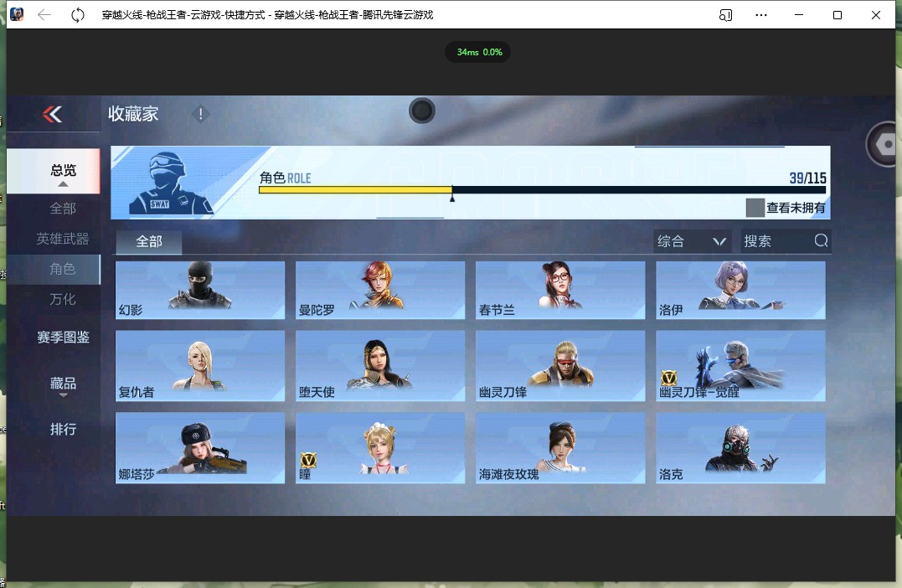Open the 春节兰 character card
Screen dimensions: 902x588
(x=560, y=290)
